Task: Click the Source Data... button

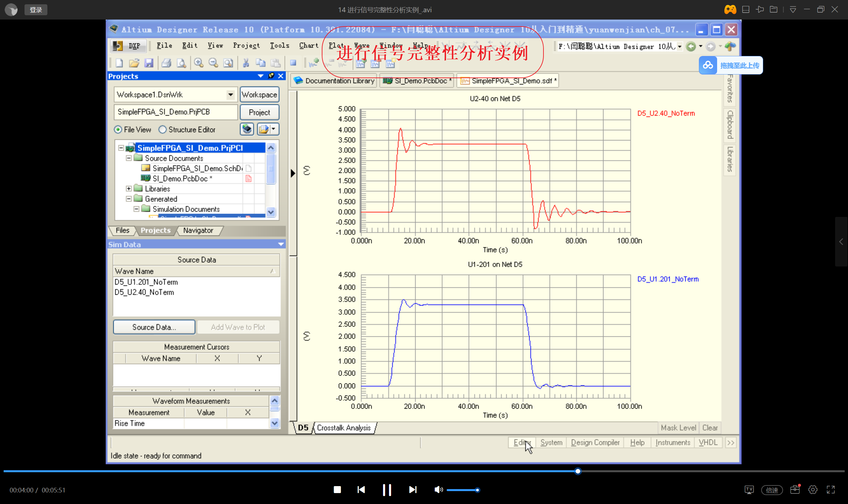Action: 154,327
